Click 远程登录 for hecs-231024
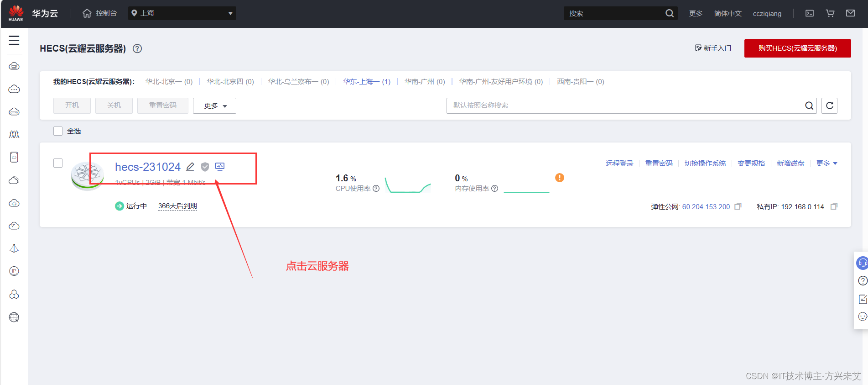Viewport: 868px width, 385px height. pos(619,163)
